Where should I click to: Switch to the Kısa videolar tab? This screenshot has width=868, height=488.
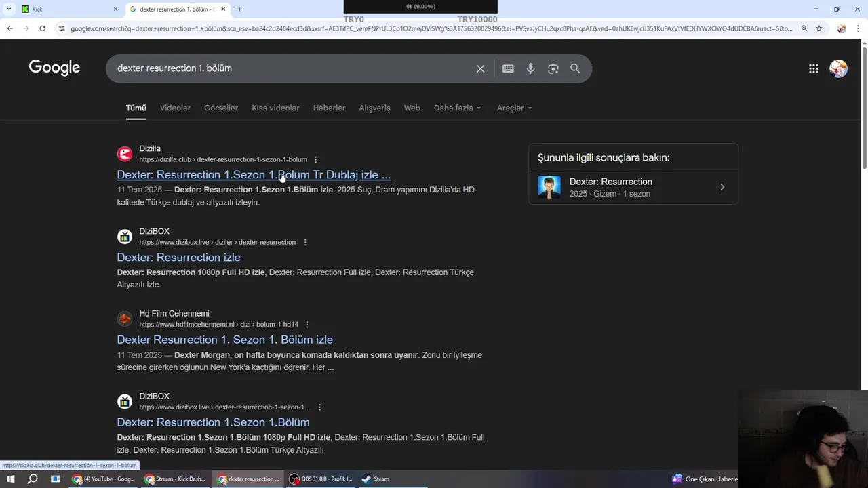point(275,108)
